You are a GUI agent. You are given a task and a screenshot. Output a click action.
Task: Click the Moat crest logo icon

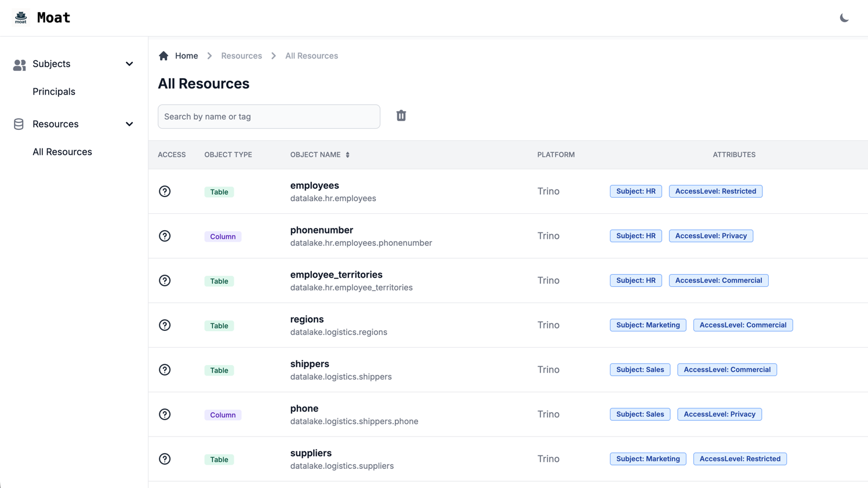(20, 17)
